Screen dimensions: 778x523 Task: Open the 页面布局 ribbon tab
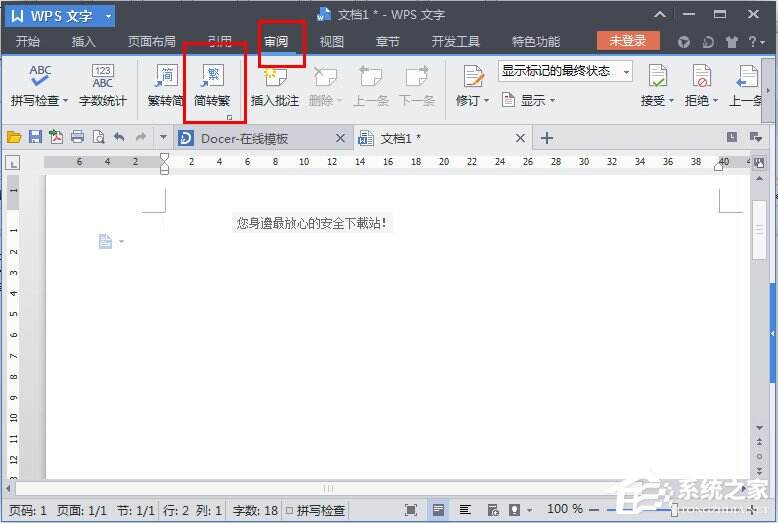pos(152,42)
